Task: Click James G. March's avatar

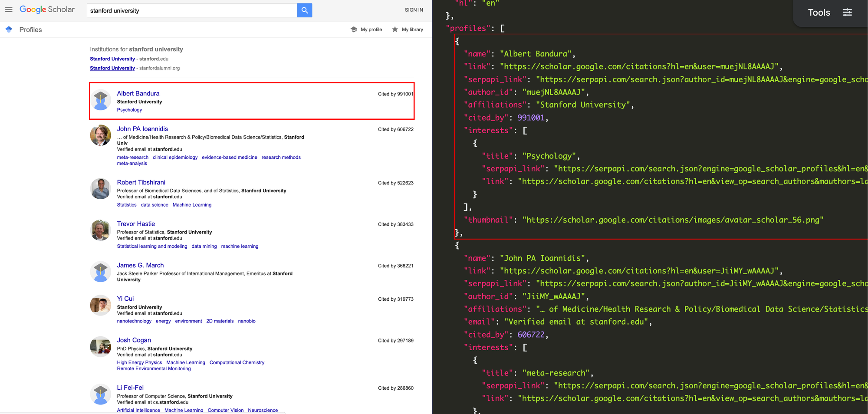Action: tap(101, 272)
